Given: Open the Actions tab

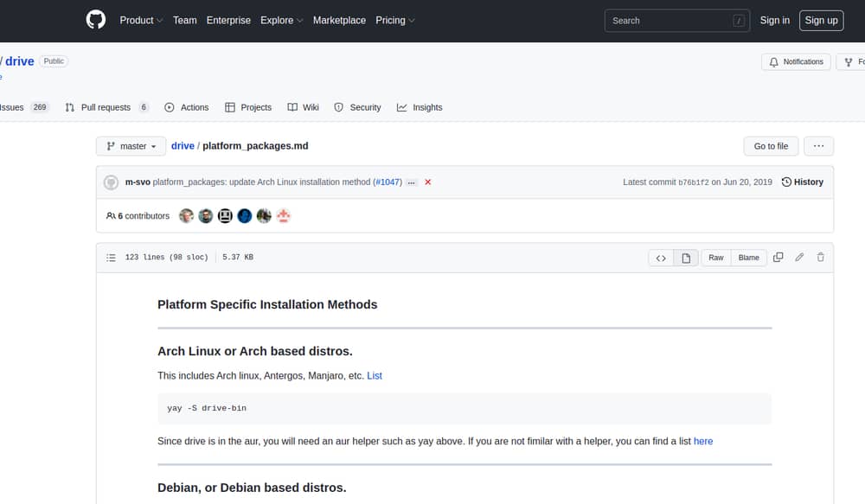Looking at the screenshot, I should tap(187, 107).
